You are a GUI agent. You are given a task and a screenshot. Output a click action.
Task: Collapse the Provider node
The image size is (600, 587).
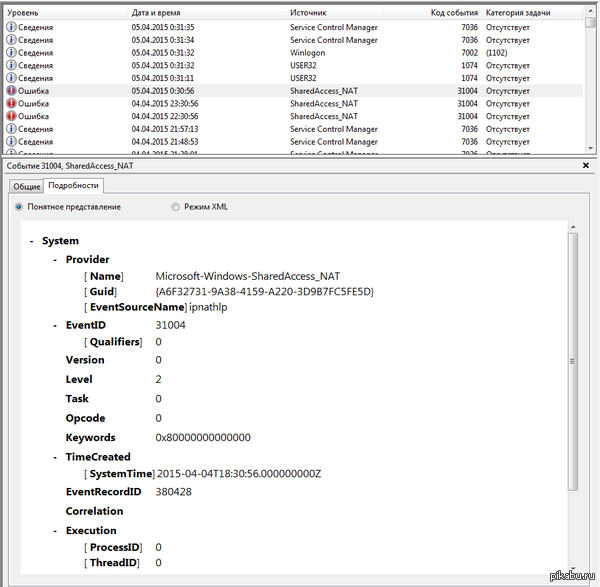pyautogui.click(x=55, y=259)
